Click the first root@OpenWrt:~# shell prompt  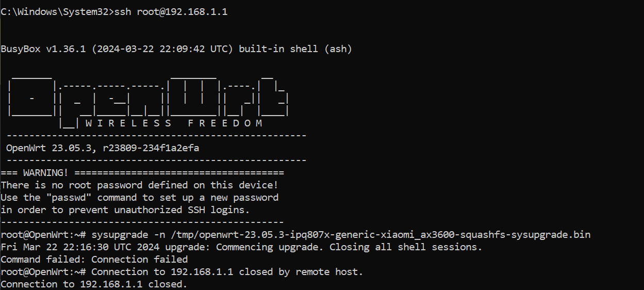point(44,235)
